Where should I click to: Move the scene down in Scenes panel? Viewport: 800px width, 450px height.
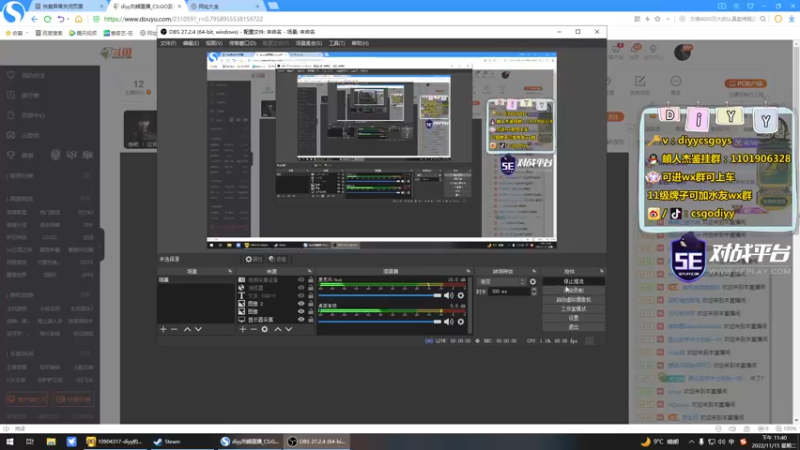tap(198, 330)
